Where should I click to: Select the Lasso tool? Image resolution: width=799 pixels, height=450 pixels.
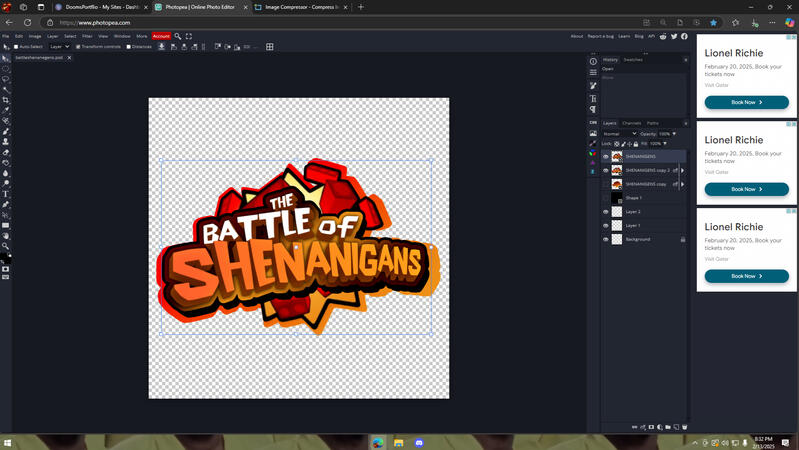click(6, 79)
